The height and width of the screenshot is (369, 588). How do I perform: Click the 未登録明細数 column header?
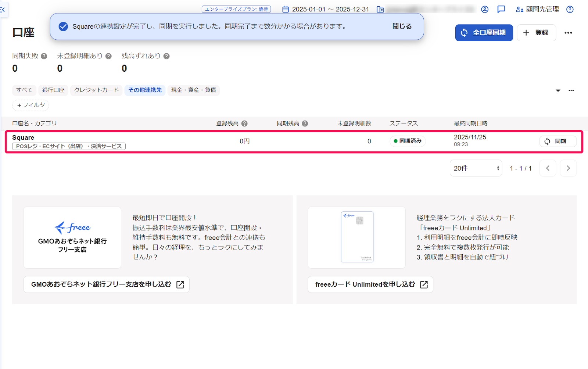coord(354,123)
